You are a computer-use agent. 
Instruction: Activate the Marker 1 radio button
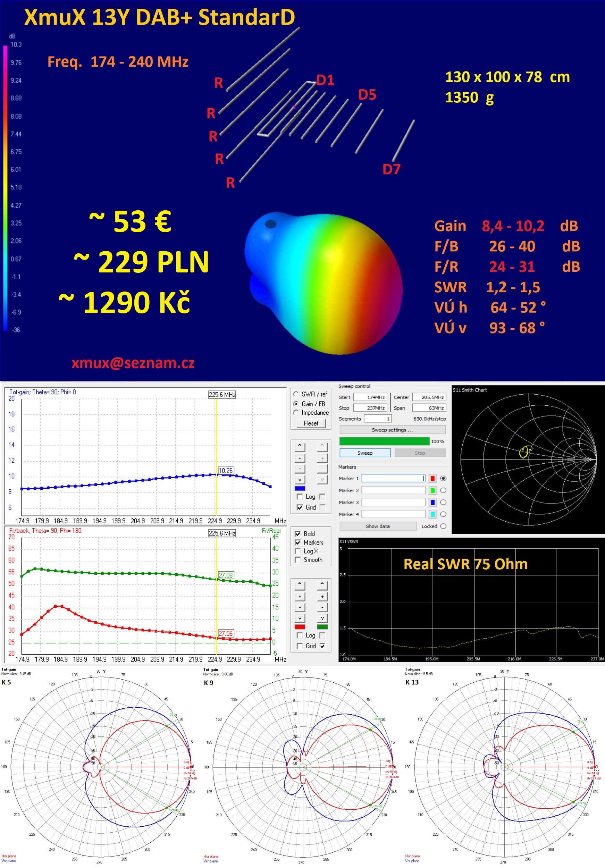(x=443, y=478)
